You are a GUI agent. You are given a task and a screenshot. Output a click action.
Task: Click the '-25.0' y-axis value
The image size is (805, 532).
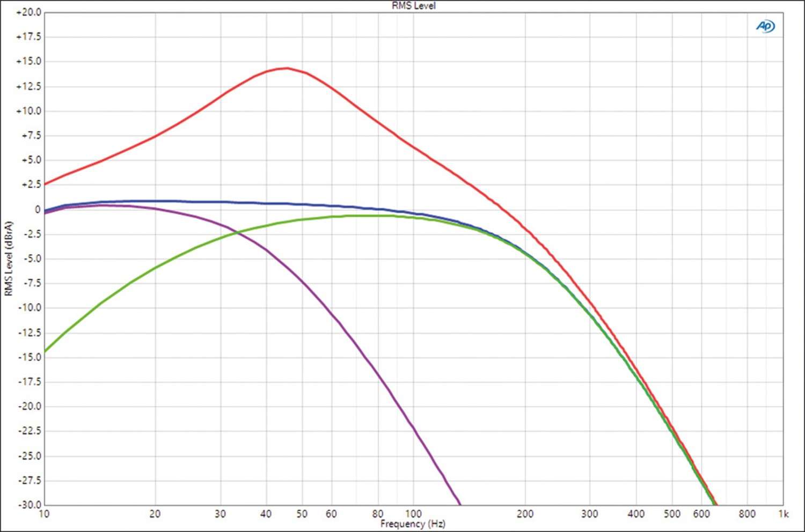click(x=30, y=456)
